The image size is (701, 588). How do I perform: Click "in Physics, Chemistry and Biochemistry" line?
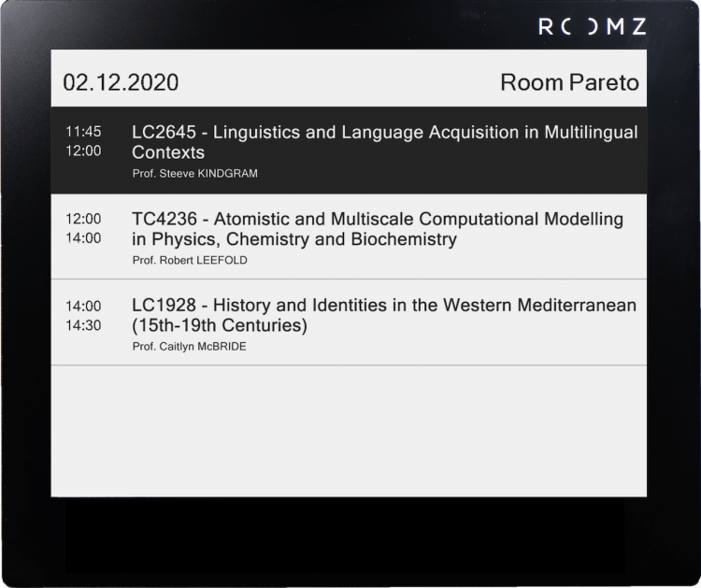point(294,239)
